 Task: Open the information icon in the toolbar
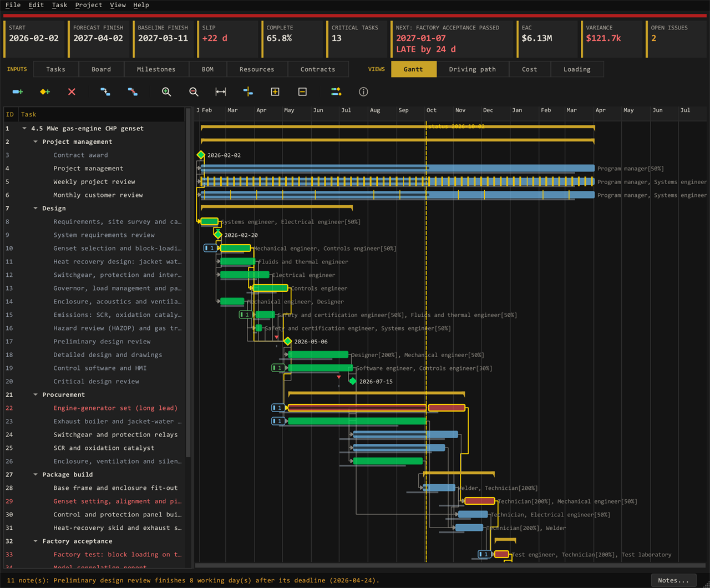click(x=363, y=92)
